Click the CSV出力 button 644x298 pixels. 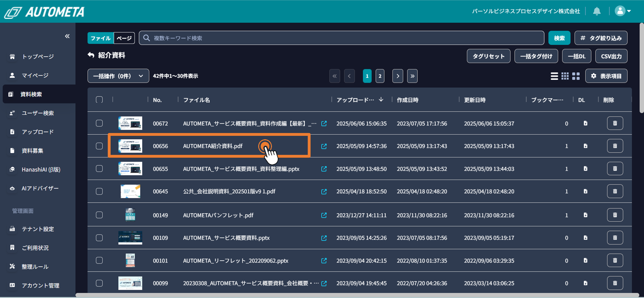tap(611, 56)
